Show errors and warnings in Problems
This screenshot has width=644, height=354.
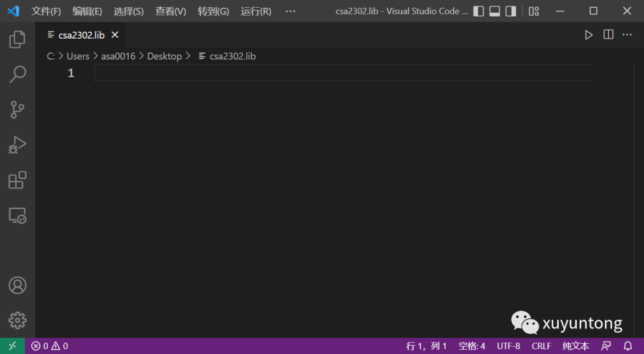pos(49,346)
